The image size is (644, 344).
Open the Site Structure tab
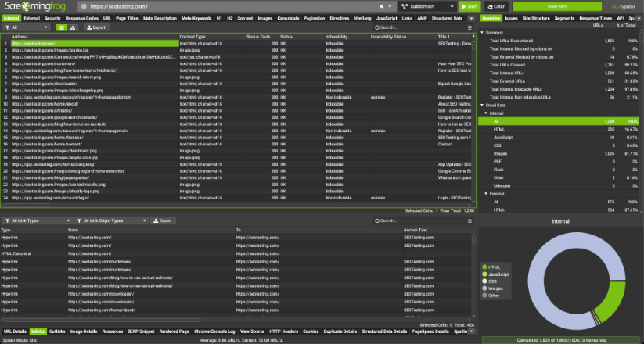(x=536, y=16)
